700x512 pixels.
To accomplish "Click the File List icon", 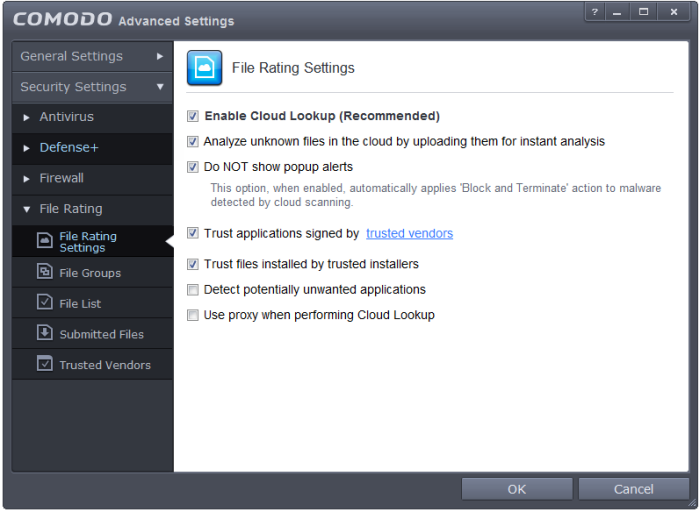I will tap(45, 302).
